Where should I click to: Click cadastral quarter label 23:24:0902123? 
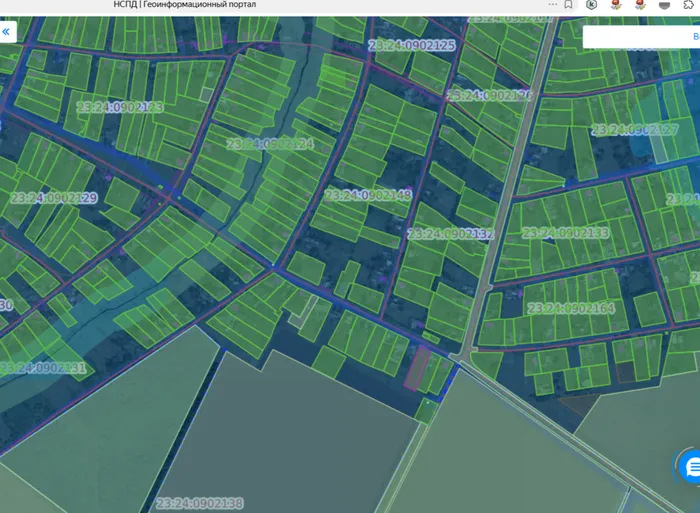pos(120,107)
